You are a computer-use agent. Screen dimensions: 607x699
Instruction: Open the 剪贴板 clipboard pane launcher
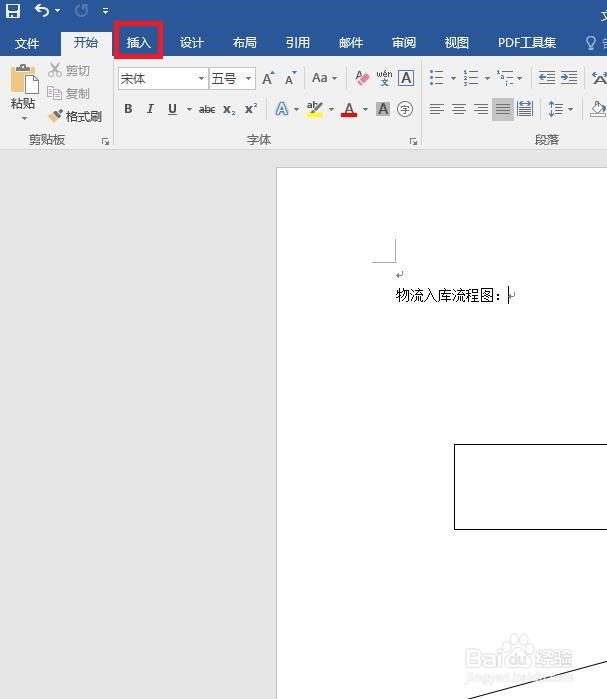[x=105, y=141]
